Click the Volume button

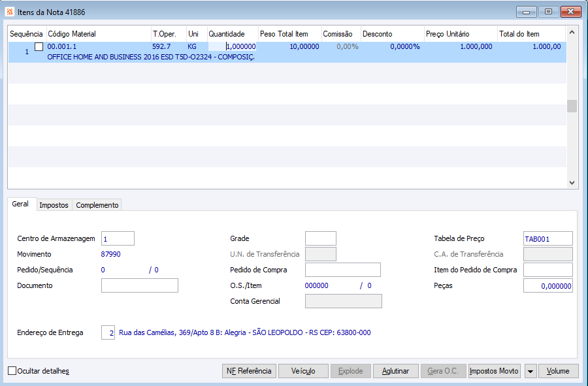558,371
